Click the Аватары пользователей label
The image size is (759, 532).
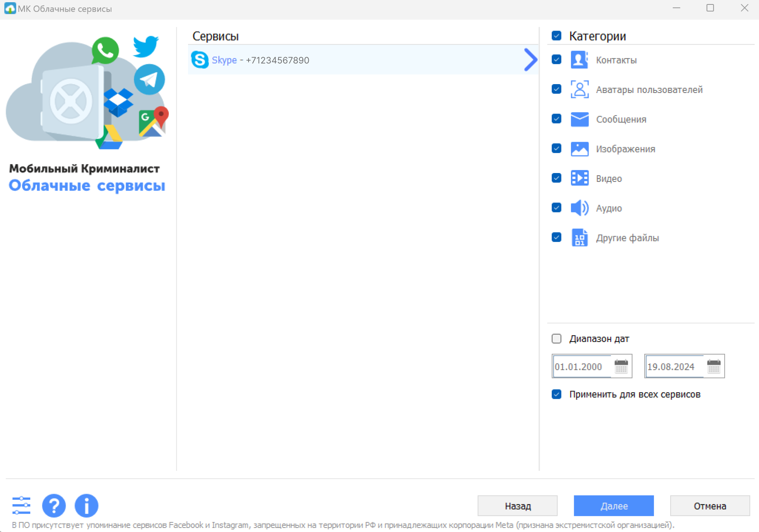click(649, 90)
